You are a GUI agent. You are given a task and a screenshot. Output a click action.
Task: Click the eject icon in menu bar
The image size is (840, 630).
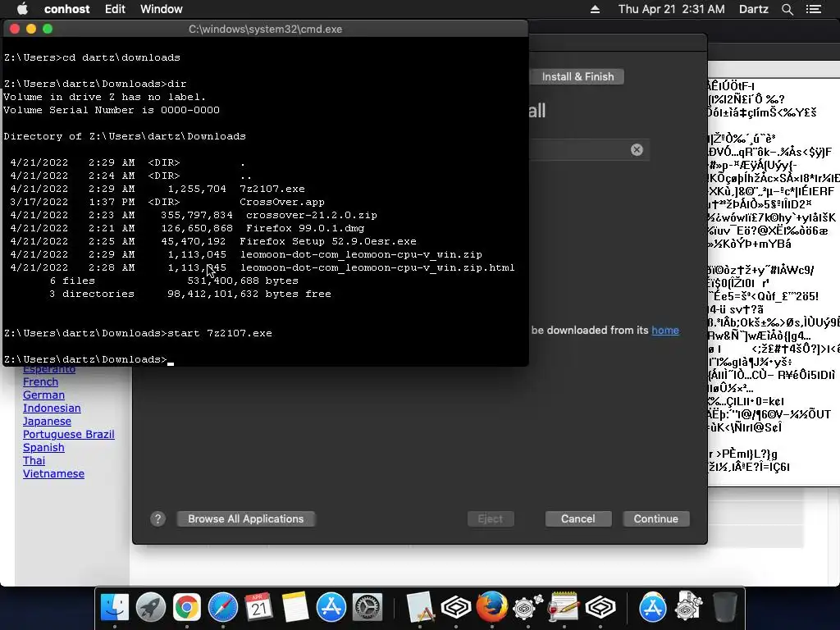pyautogui.click(x=596, y=9)
